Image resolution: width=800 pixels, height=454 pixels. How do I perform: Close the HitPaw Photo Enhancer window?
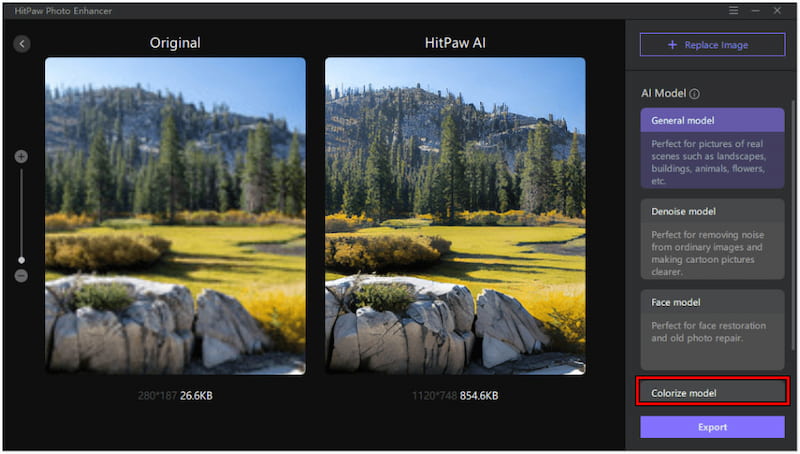[777, 11]
